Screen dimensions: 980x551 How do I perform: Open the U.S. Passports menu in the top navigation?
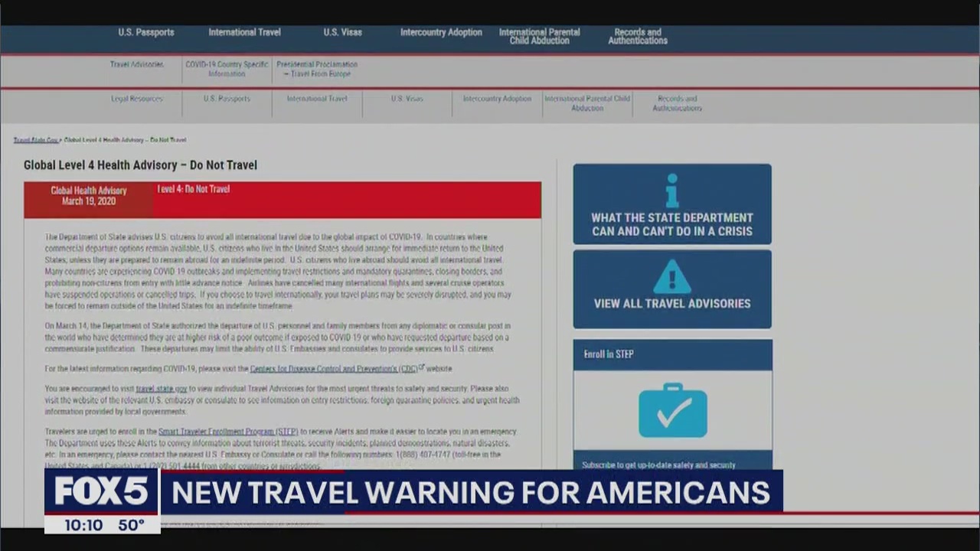point(146,32)
